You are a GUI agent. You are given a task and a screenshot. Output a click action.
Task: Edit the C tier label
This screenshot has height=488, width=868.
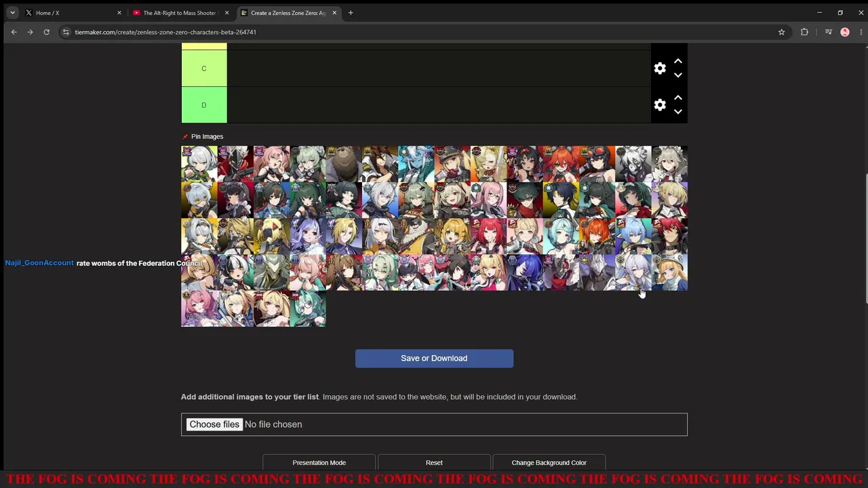tap(204, 68)
